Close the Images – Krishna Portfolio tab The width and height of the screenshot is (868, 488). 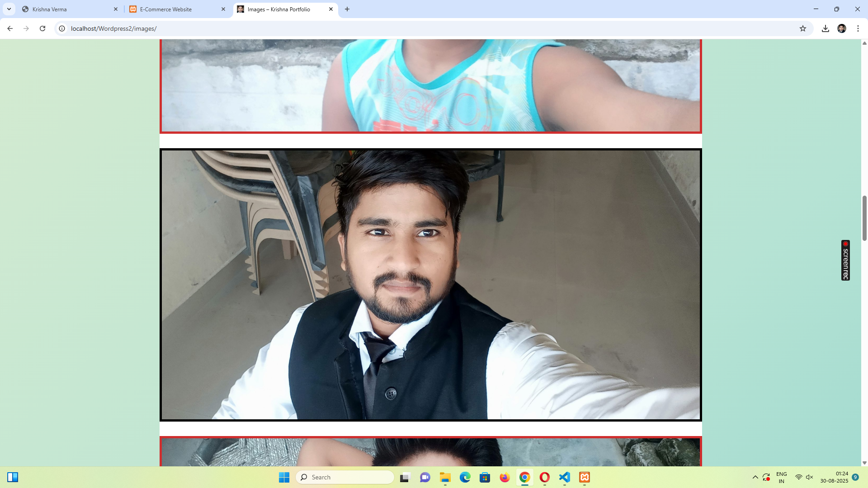pos(331,9)
